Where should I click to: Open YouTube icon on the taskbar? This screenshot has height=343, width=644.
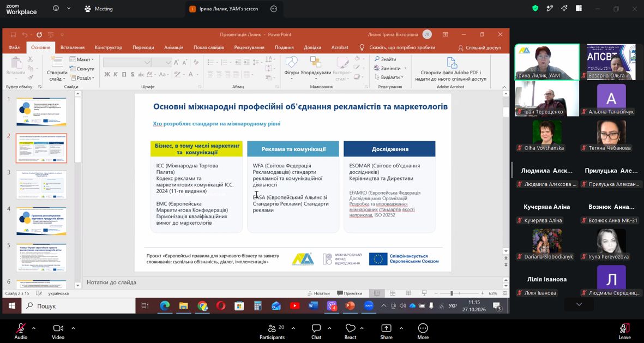pos(295,305)
